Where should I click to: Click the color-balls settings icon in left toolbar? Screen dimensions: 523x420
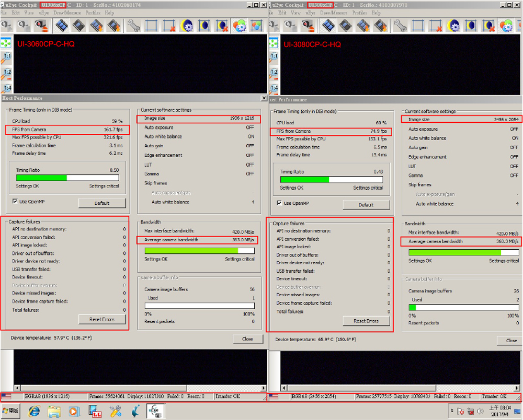(239, 25)
